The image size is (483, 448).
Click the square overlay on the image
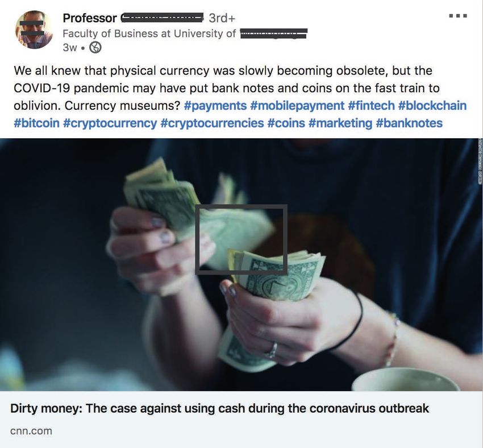241,239
